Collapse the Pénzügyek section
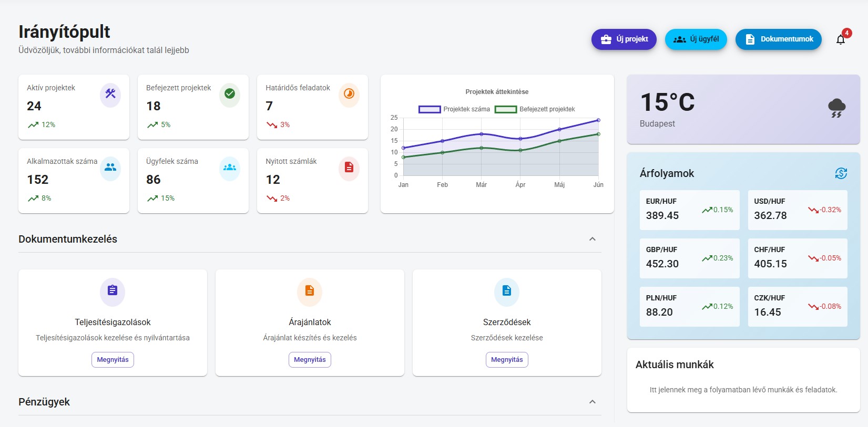868x427 pixels. tap(593, 402)
